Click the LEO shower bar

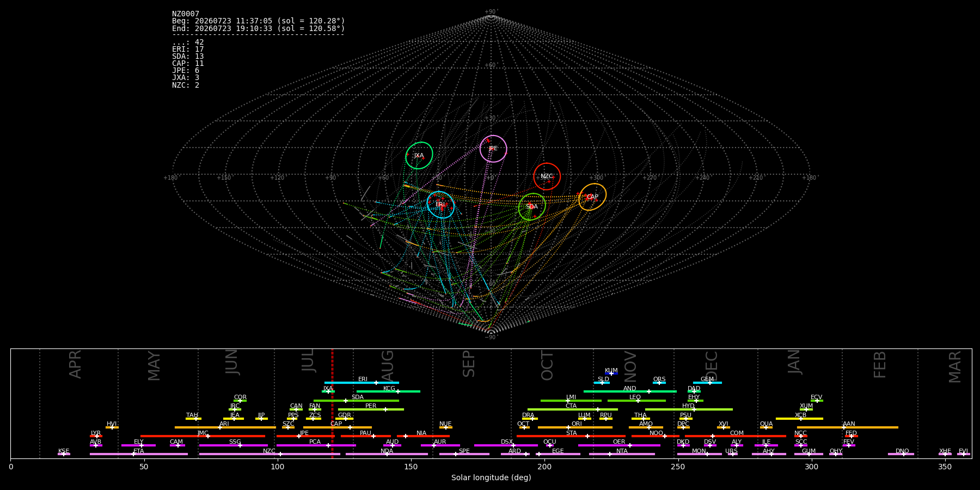(x=636, y=401)
